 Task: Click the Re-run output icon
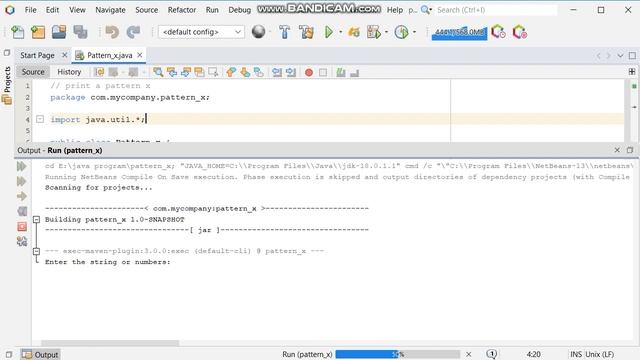click(x=22, y=166)
